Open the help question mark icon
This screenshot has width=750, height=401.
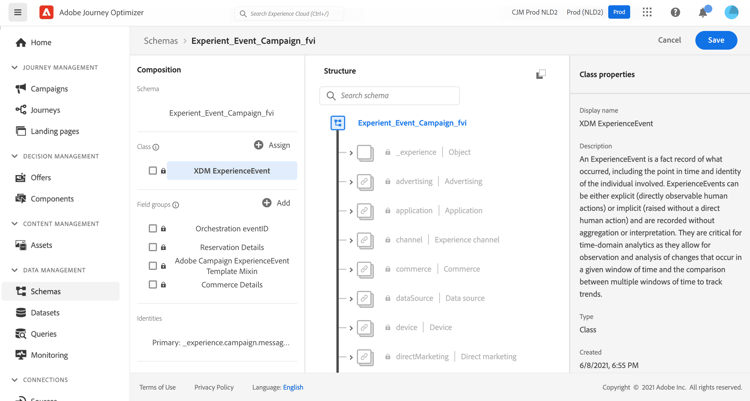pyautogui.click(x=675, y=13)
